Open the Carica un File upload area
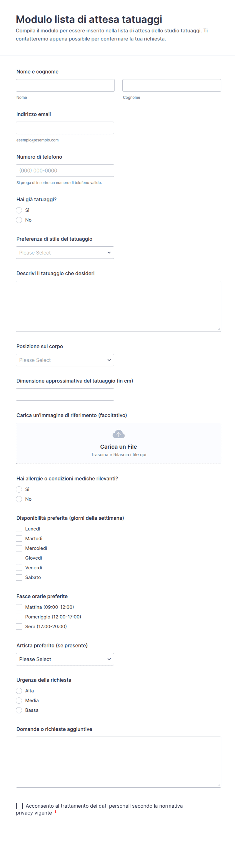This screenshot has width=235, height=868. pyautogui.click(x=118, y=443)
